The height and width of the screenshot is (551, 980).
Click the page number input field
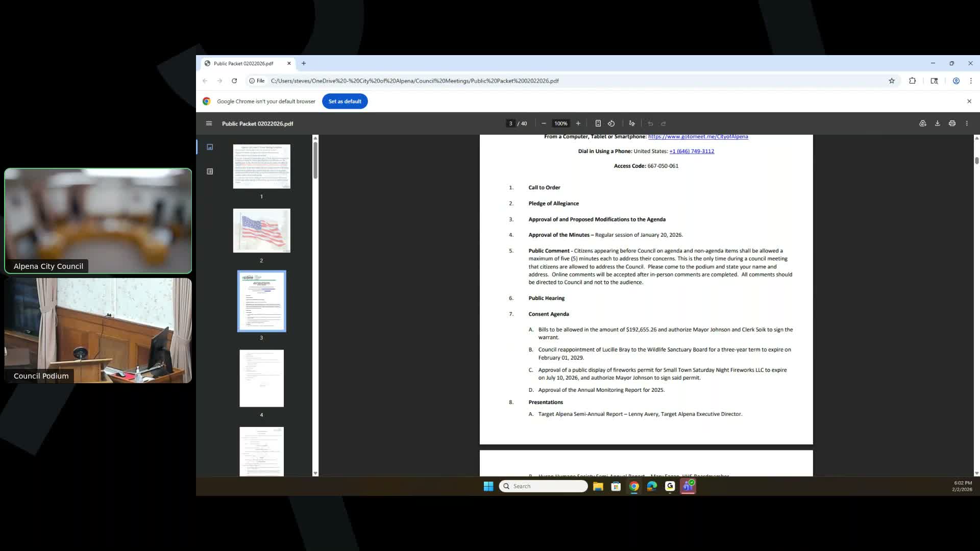tap(510, 123)
